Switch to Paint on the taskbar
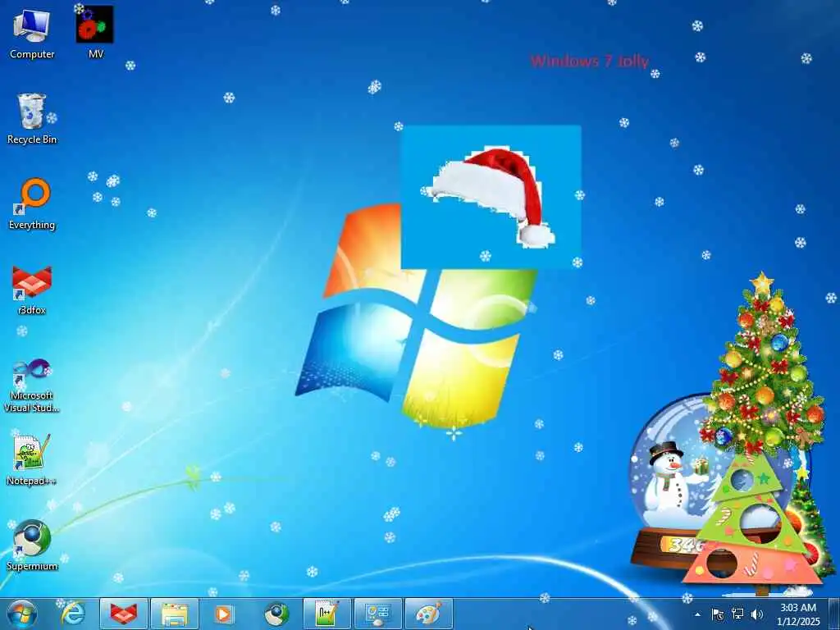 pos(429,614)
